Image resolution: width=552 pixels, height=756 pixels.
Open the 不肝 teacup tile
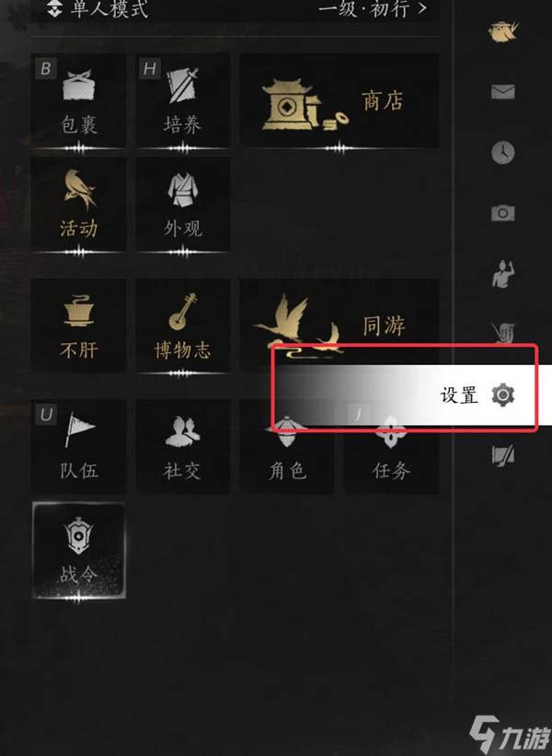pos(78,326)
